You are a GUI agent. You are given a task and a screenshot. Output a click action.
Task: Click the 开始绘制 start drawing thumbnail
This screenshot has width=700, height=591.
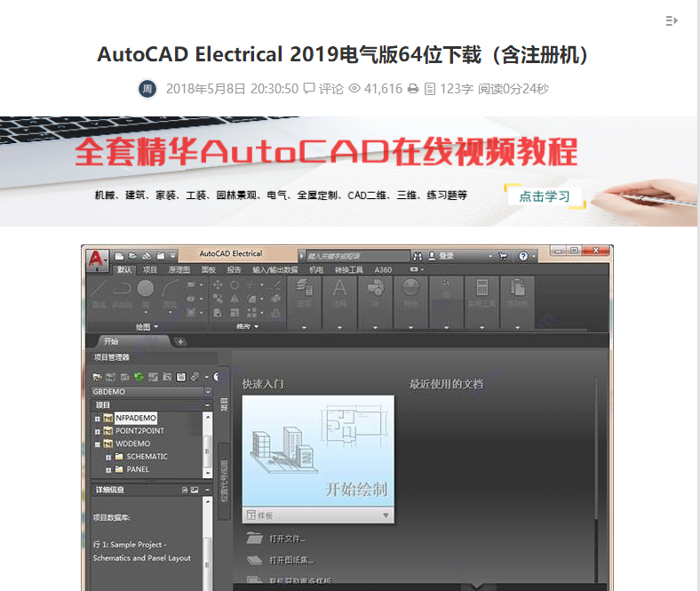[x=317, y=451]
